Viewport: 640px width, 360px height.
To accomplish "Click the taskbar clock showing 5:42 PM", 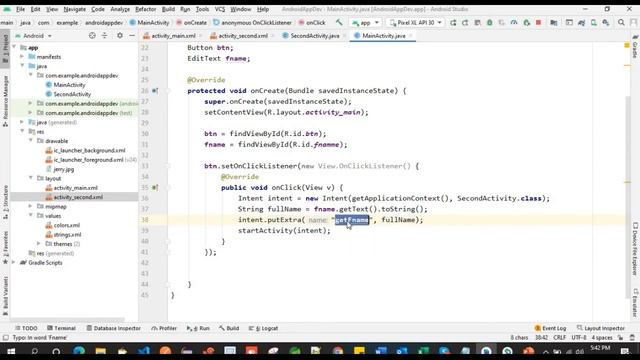I will (600, 349).
